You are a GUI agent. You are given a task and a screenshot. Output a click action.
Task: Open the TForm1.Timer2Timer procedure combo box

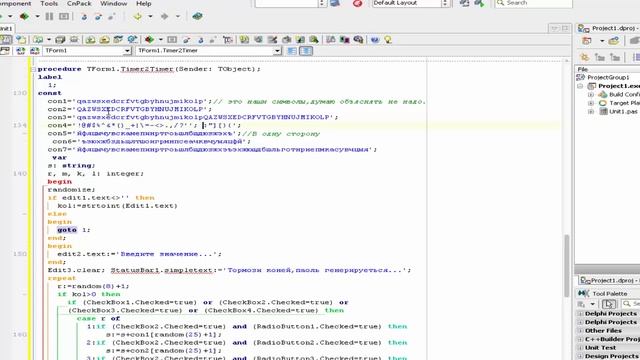tap(208, 51)
